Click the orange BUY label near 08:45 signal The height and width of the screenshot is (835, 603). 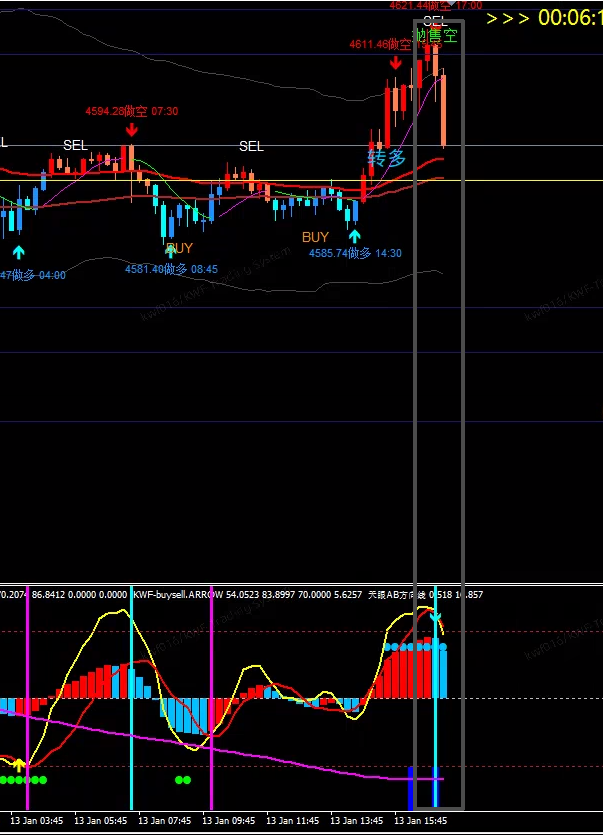(179, 248)
